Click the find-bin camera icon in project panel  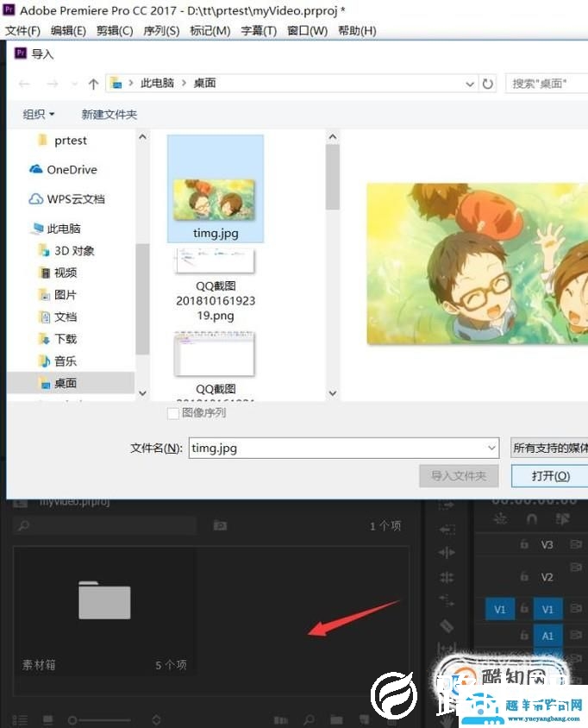coord(220,525)
